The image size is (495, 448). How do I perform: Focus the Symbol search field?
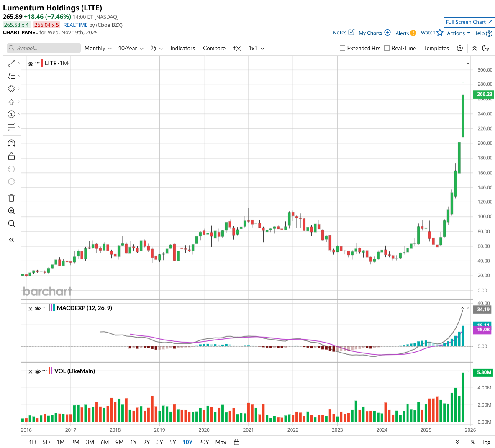(44, 48)
